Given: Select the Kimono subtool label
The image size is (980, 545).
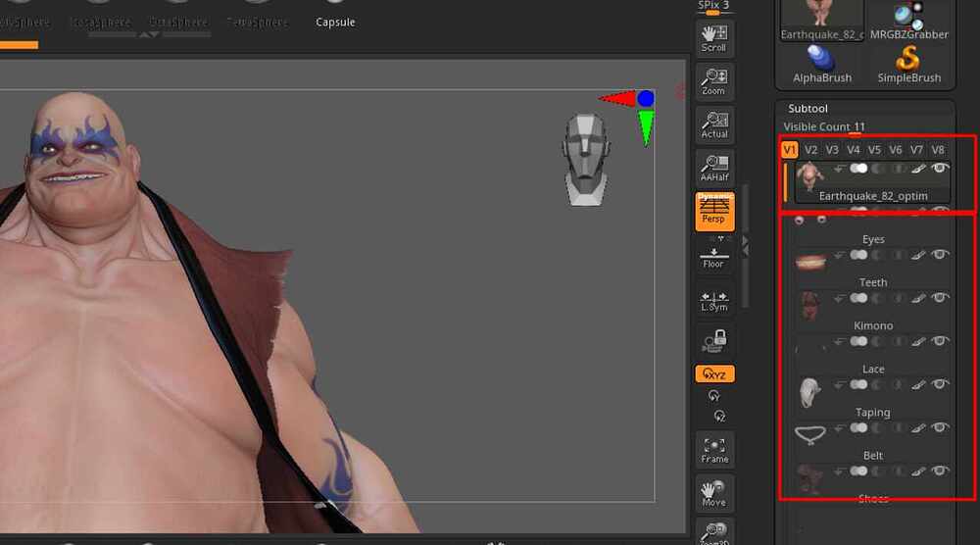Looking at the screenshot, I should 873,325.
